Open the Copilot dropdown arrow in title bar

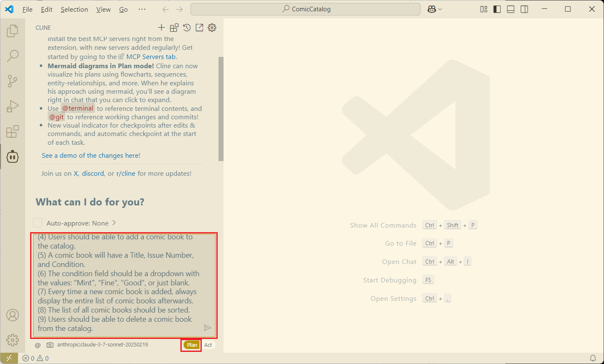(440, 9)
